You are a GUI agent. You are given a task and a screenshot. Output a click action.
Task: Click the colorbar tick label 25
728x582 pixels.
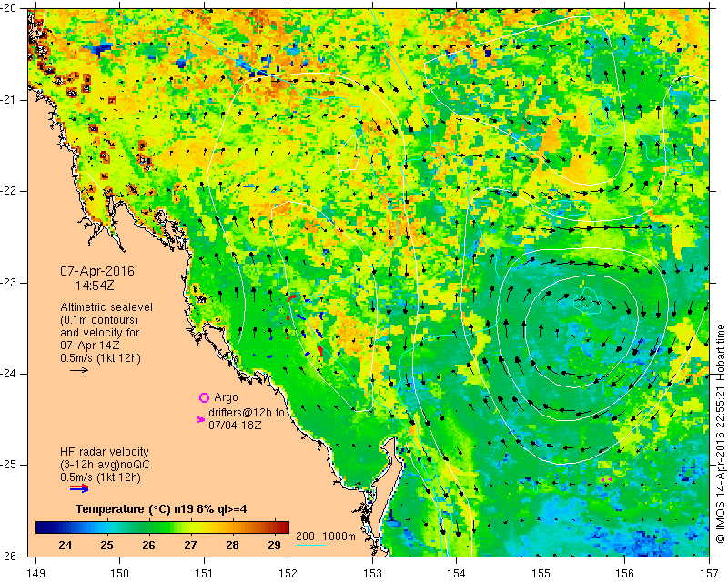pos(107,545)
